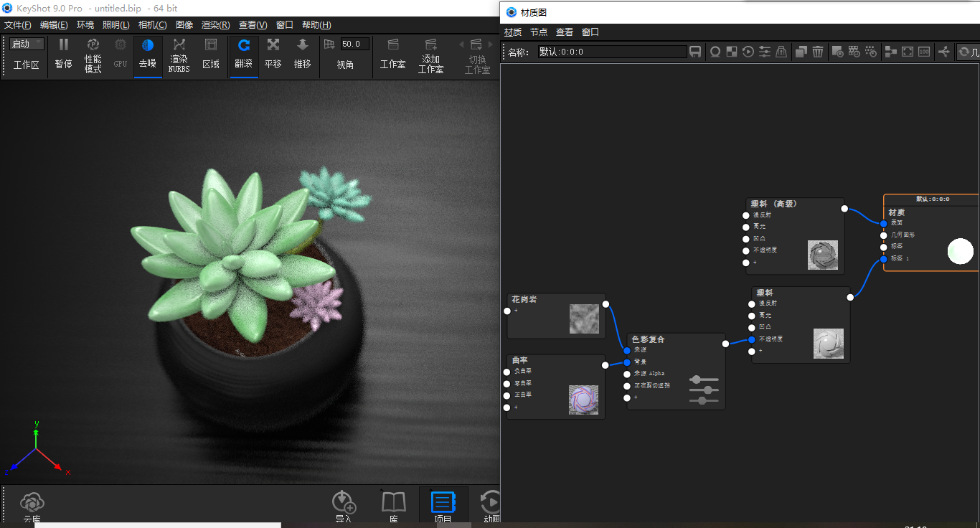The height and width of the screenshot is (528, 980).
Task: Open the 库 library panel
Action: point(393,504)
